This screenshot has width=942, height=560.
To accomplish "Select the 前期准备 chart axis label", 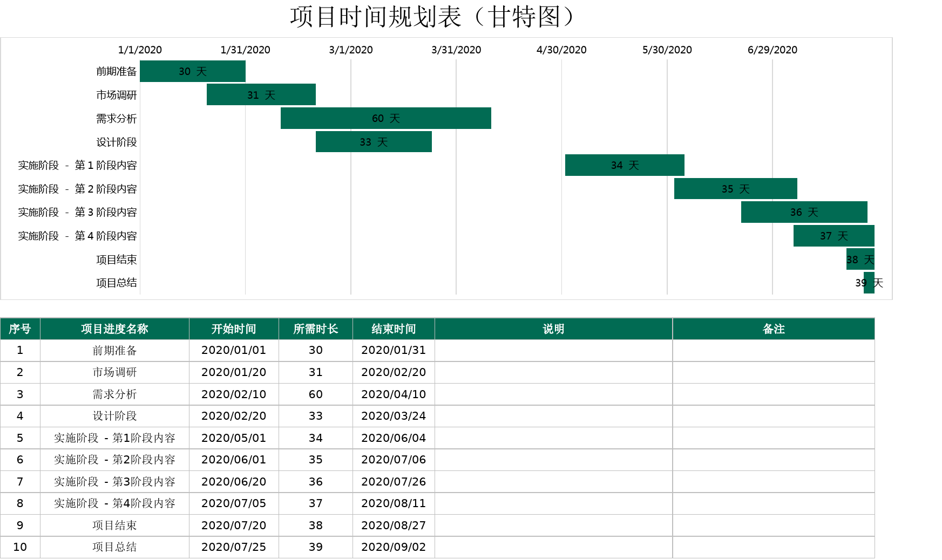I will coord(117,71).
